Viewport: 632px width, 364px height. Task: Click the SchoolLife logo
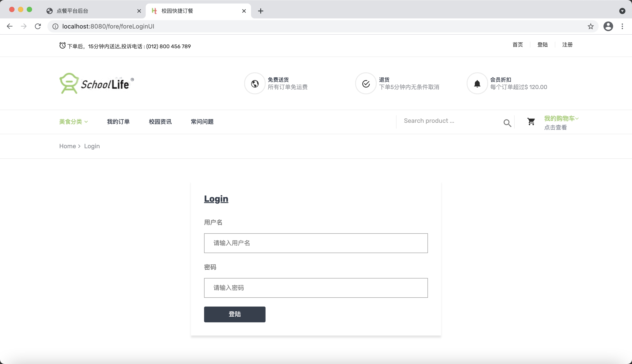[x=97, y=83]
